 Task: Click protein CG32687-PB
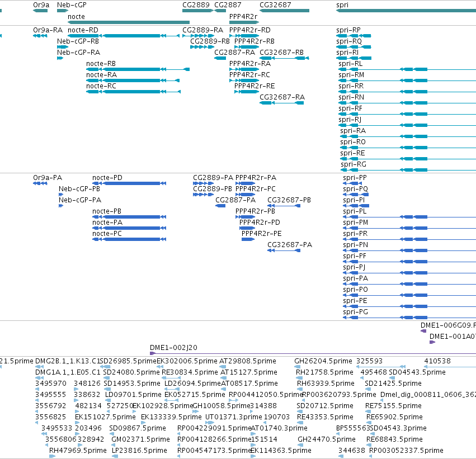[284, 206]
